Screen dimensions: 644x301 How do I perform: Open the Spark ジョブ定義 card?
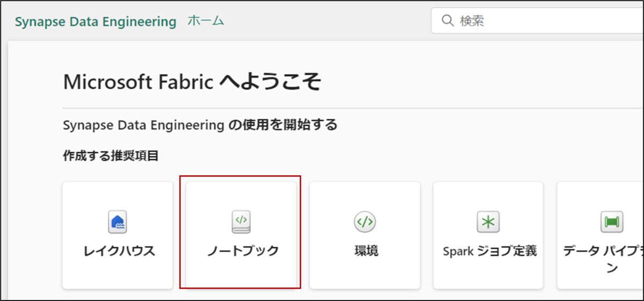click(x=488, y=235)
